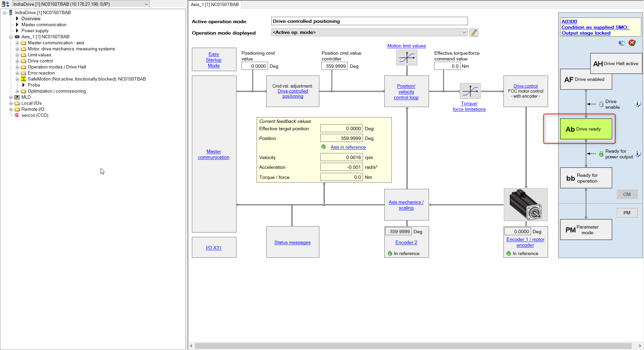
Task: Click the Torque/force limitations graph icon
Action: point(470,91)
